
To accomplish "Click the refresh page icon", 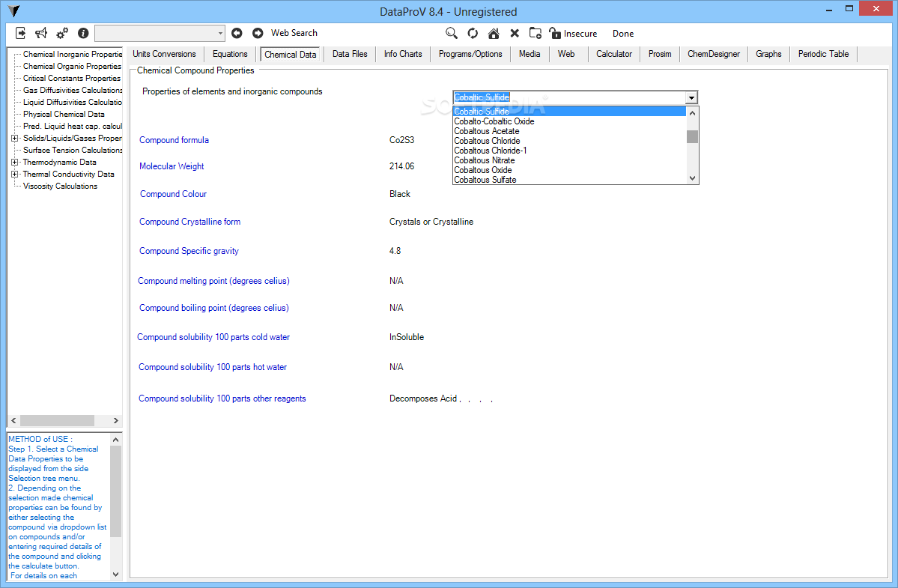I will pos(473,33).
